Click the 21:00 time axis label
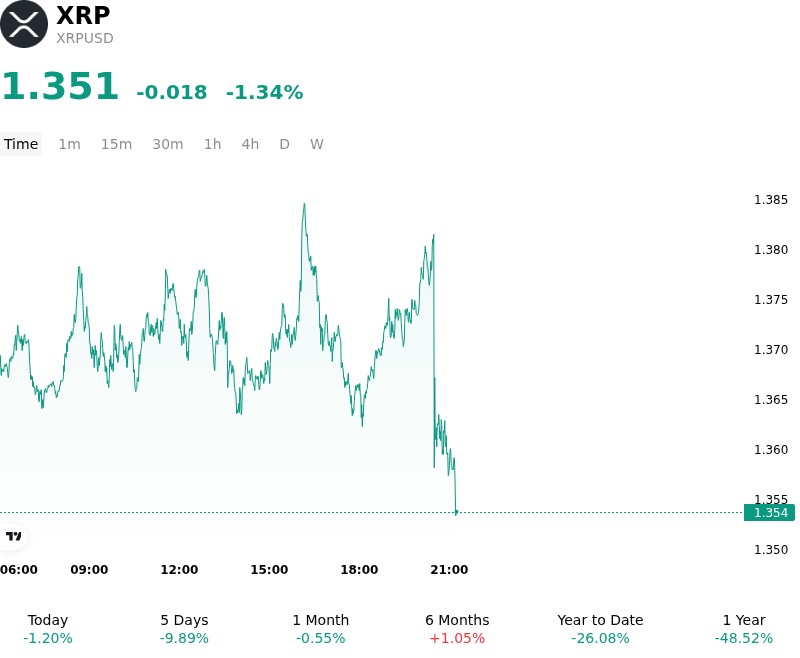Screen dimensions: 800x658 449,569
